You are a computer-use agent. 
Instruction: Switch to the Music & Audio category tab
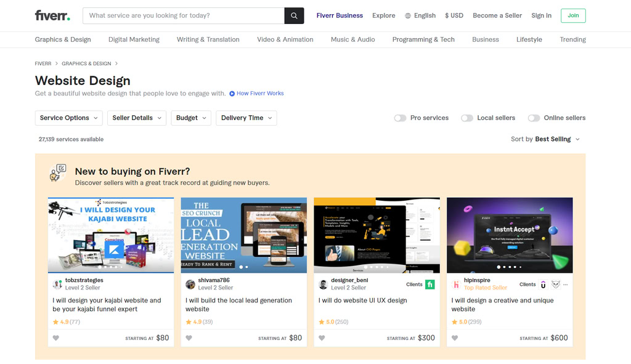point(352,39)
